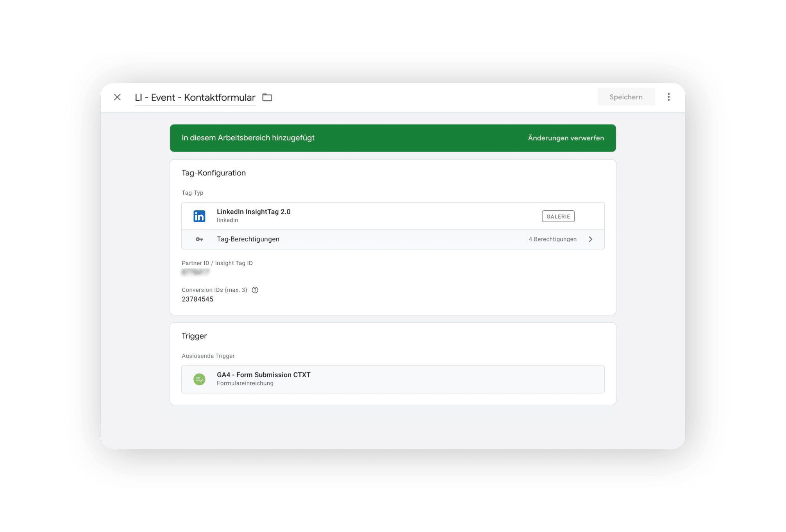This screenshot has width=786, height=532.
Task: Click the LinkedIn logo icon
Action: pos(199,216)
